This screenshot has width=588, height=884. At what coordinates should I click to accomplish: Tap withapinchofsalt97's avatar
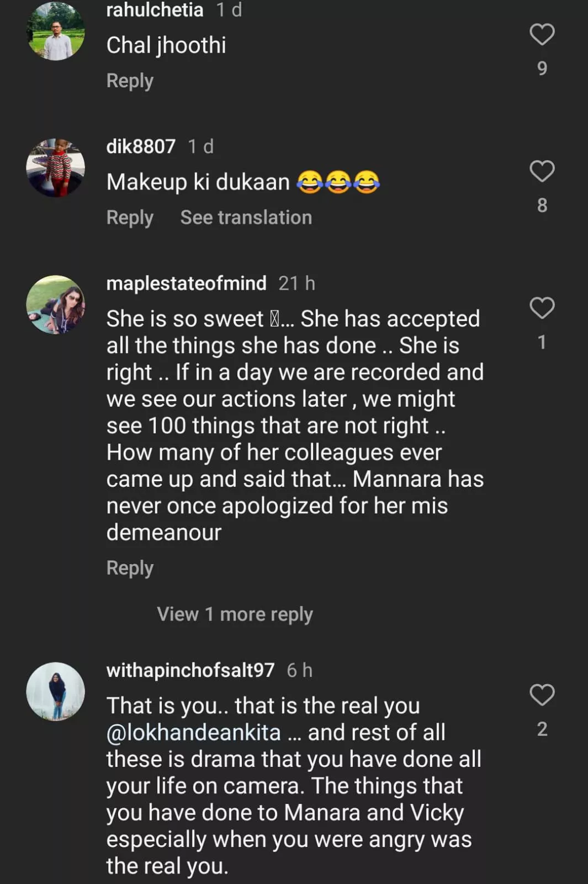56,691
